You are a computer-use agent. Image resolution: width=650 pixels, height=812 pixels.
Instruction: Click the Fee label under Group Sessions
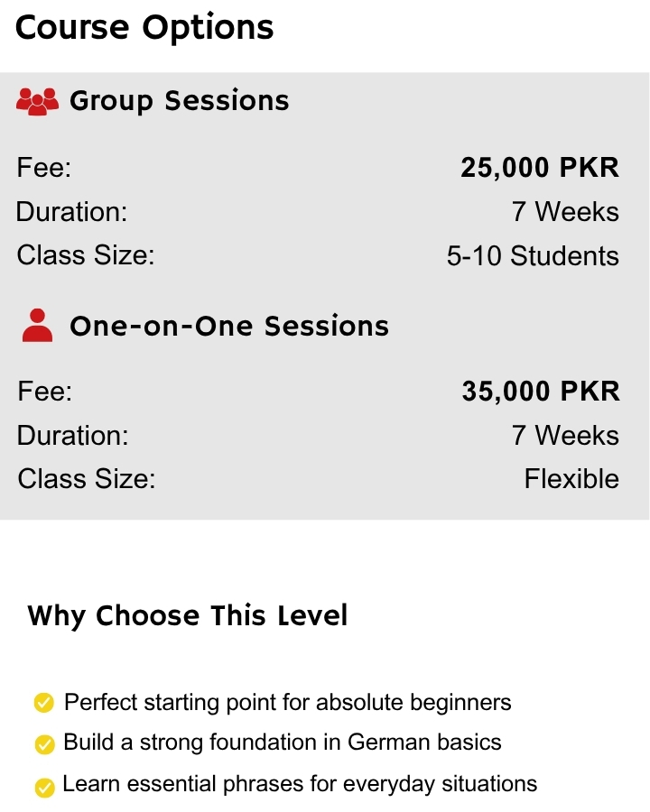click(44, 168)
